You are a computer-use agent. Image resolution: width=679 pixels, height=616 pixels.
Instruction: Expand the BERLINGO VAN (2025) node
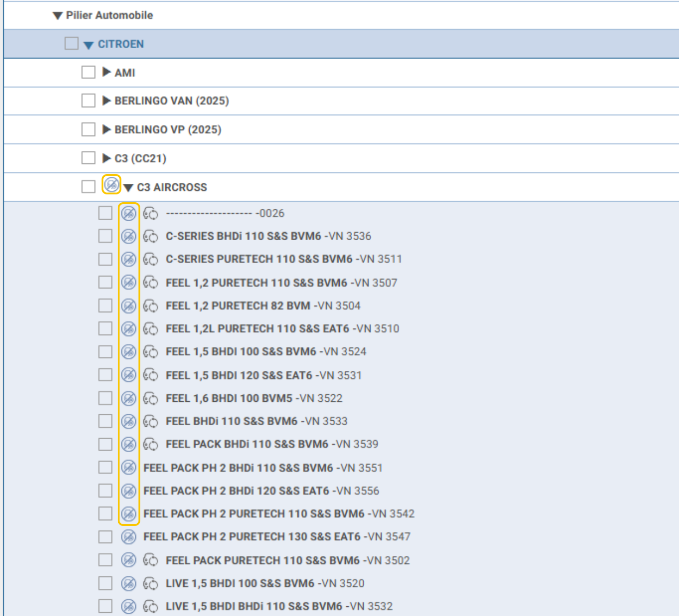tap(107, 101)
